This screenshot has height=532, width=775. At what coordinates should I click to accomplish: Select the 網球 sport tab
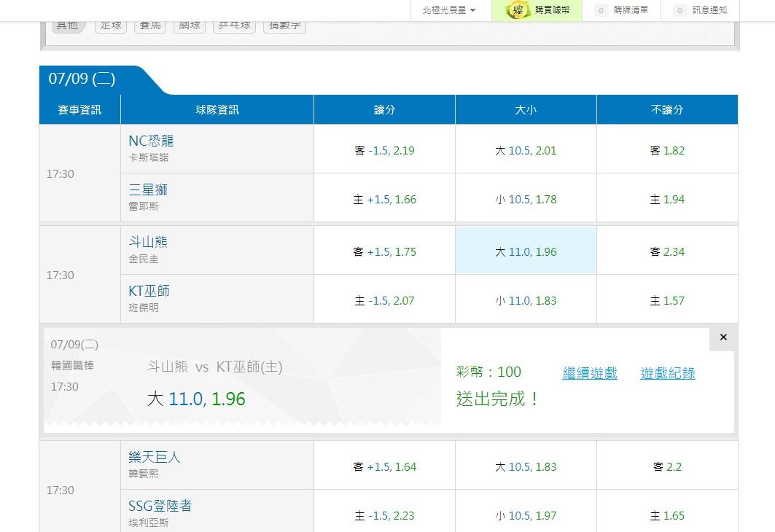(190, 26)
